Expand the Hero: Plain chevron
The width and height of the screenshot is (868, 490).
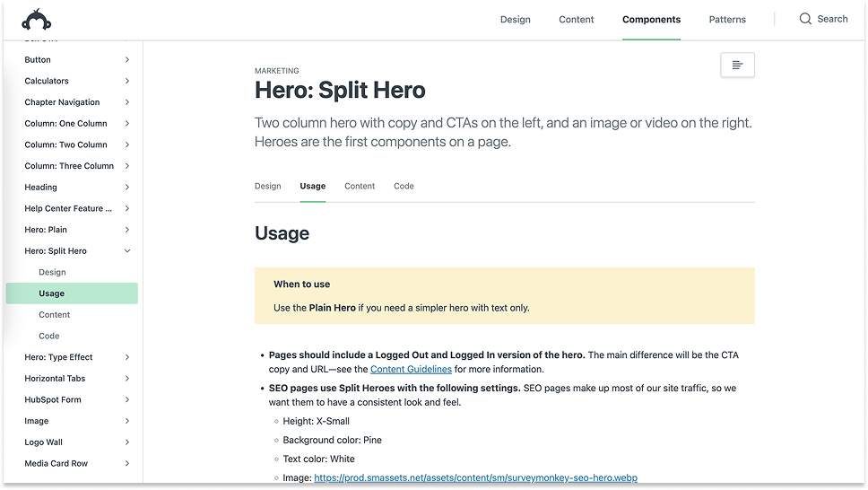(127, 230)
